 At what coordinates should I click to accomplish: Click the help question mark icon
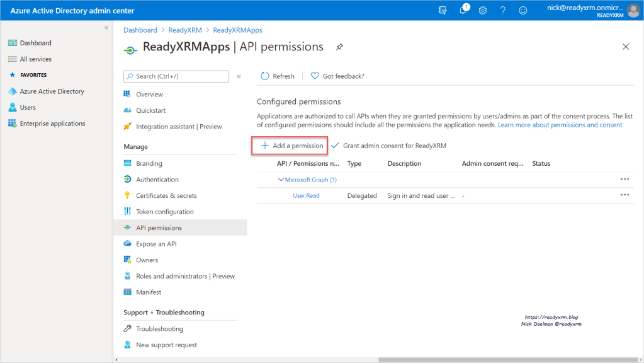point(503,11)
